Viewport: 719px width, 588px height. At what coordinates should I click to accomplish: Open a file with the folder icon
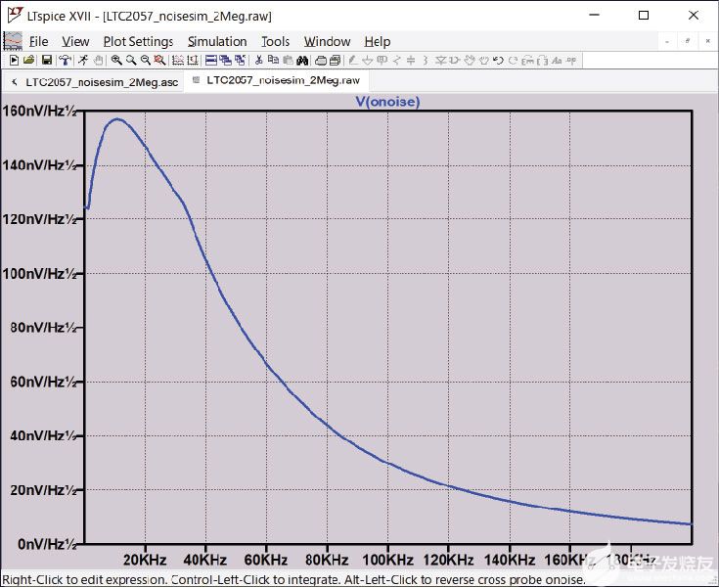pos(29,60)
